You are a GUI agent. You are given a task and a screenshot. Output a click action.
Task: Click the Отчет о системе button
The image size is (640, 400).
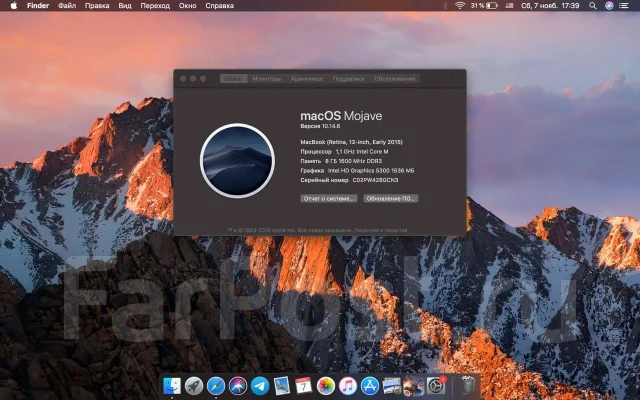329,198
